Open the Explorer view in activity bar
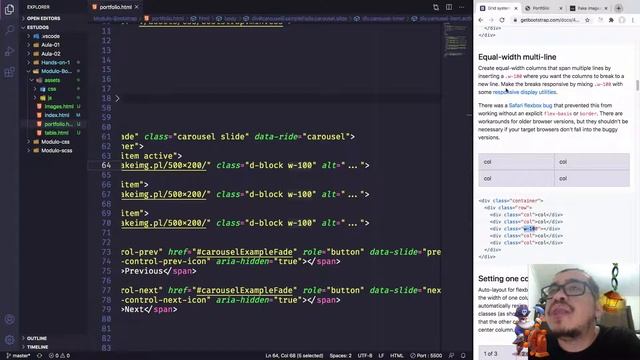Viewport: 640px width, 360px height. pyautogui.click(x=9, y=9)
